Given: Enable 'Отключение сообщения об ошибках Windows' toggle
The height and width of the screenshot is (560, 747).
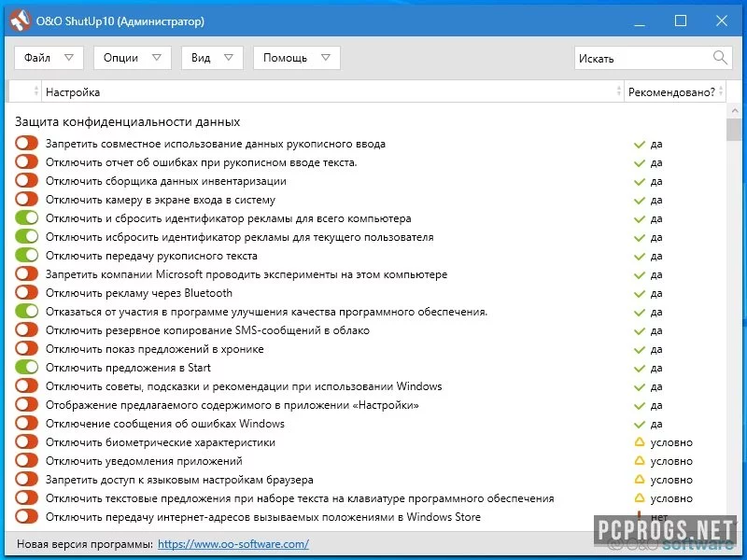Looking at the screenshot, I should 26,424.
